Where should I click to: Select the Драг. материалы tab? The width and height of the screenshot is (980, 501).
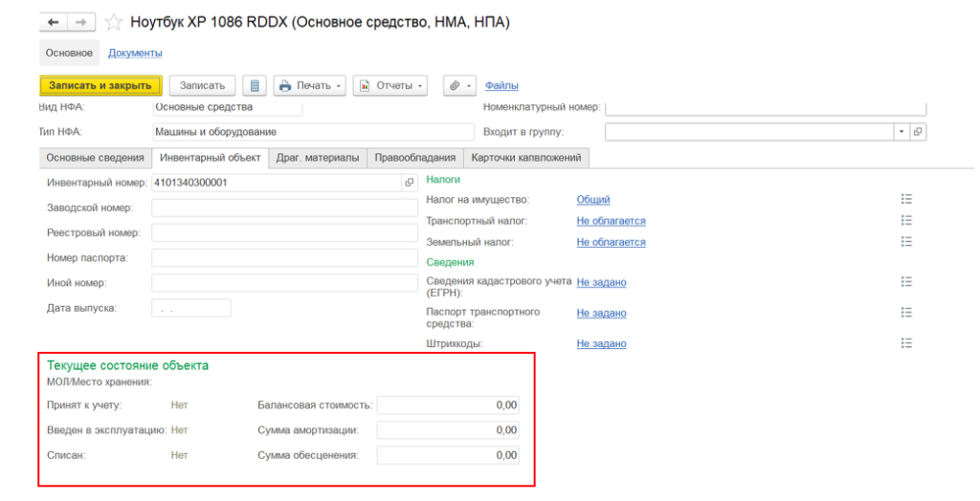point(318,158)
